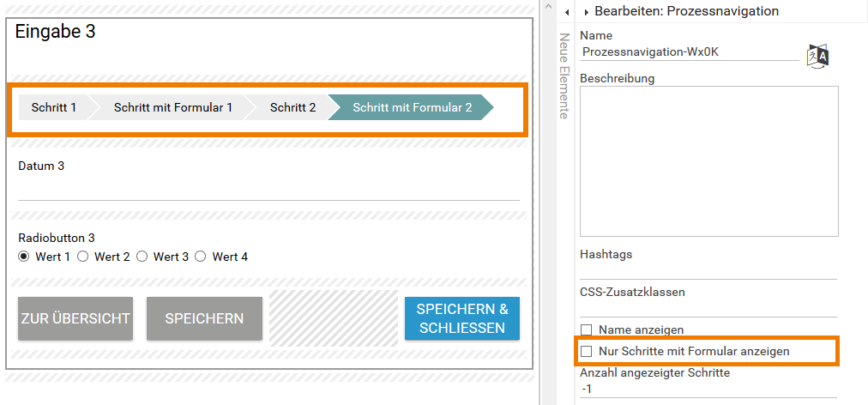Click the Anzahl angezeigter Schritte field
The image size is (868, 405).
coord(708,389)
